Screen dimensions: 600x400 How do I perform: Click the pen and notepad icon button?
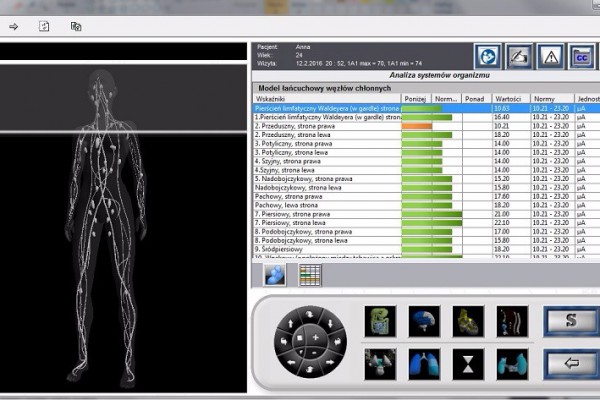coord(519,56)
